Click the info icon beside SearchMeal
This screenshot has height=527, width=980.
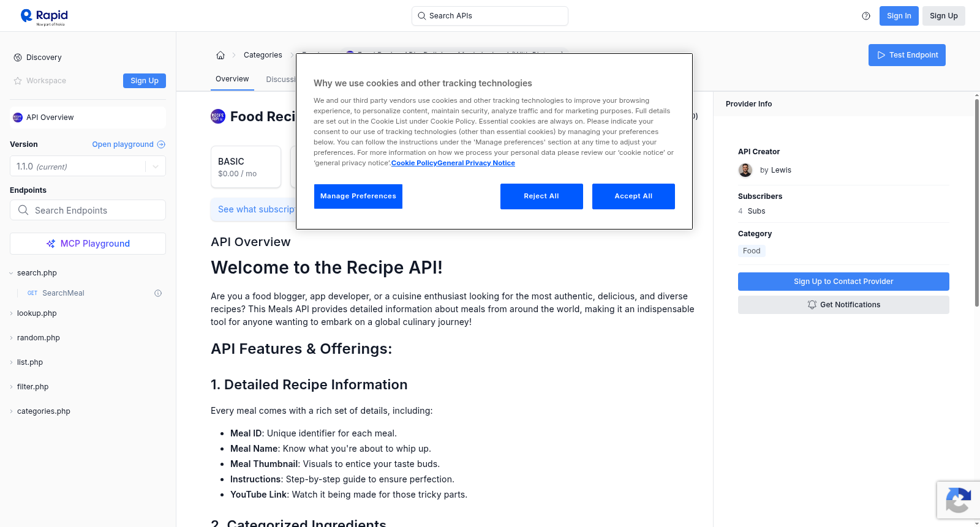[158, 293]
